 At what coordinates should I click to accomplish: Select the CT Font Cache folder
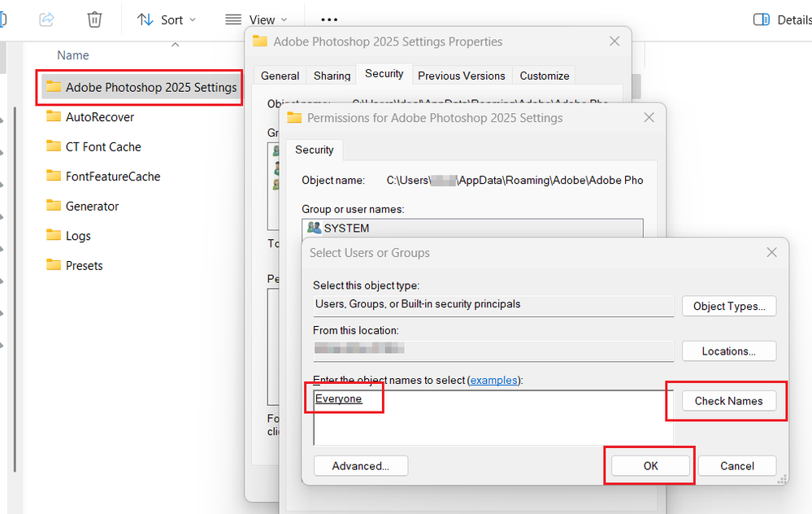click(x=93, y=146)
